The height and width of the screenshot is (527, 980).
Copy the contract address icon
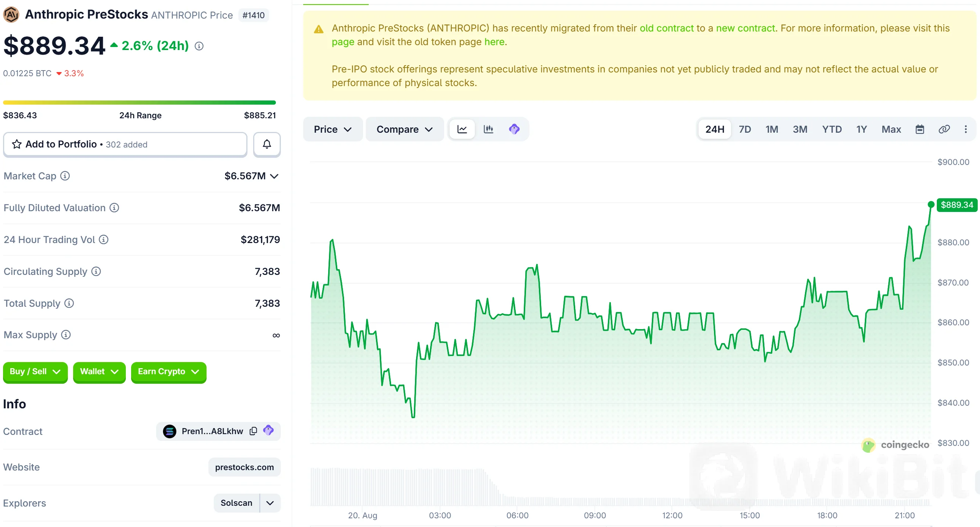(x=253, y=431)
